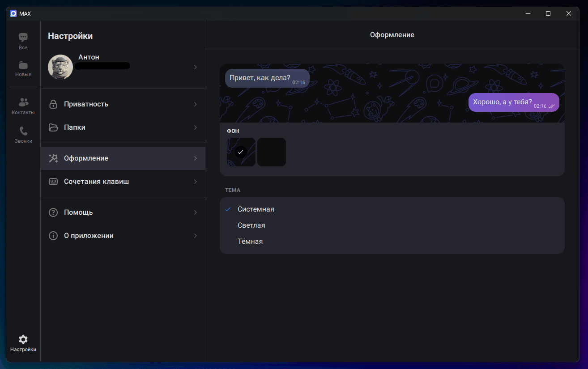Click the keyboard icon for Сочетания клавиш
Screen dimensions: 588x369
[53, 182]
